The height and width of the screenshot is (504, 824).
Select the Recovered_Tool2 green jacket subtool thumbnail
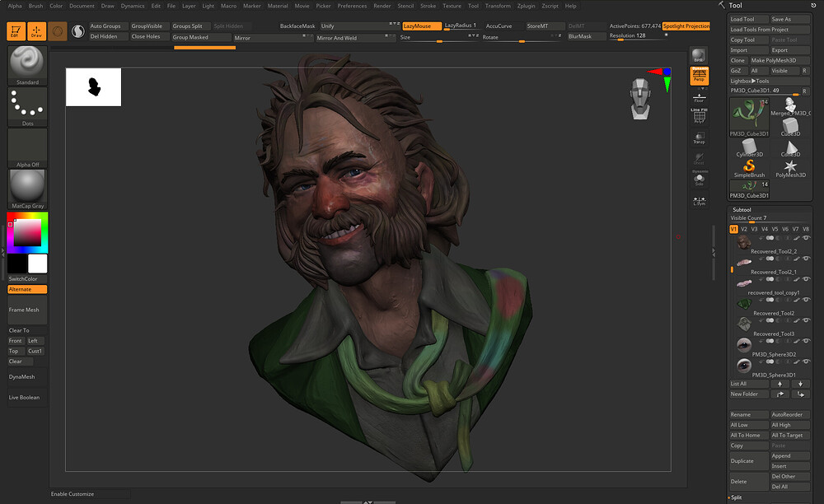(x=743, y=304)
